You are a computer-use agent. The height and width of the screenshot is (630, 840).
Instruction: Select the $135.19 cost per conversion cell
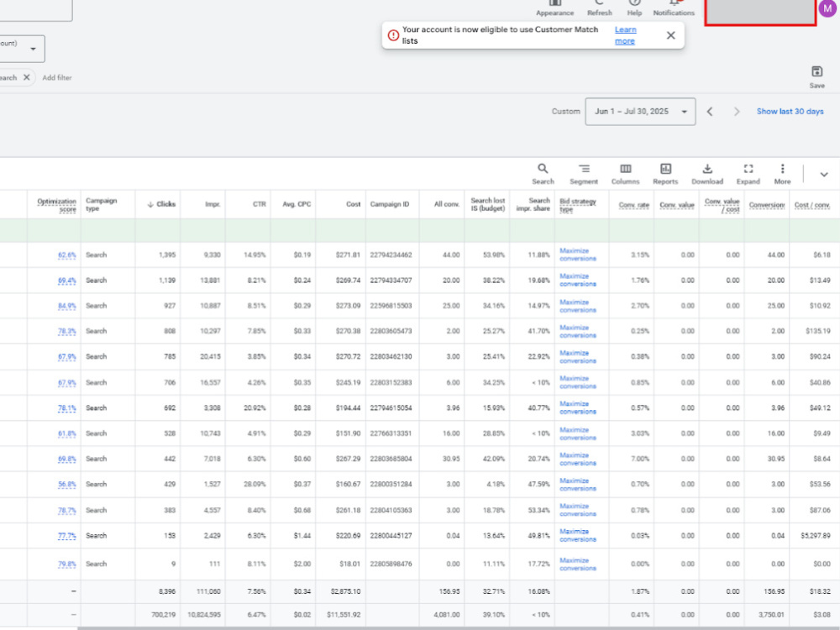pyautogui.click(x=818, y=331)
